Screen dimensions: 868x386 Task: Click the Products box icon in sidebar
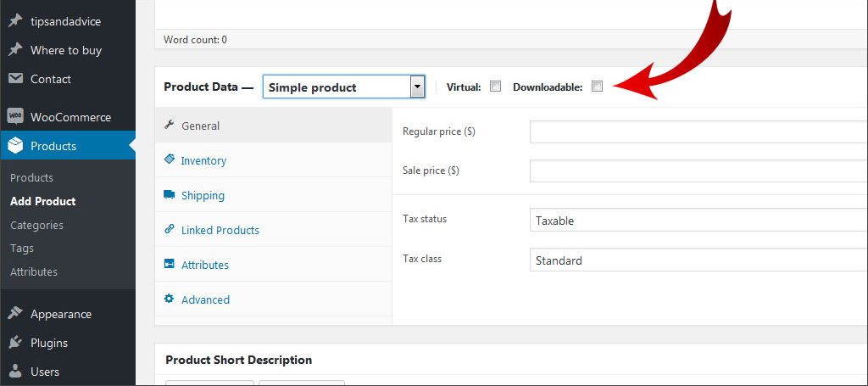point(15,146)
